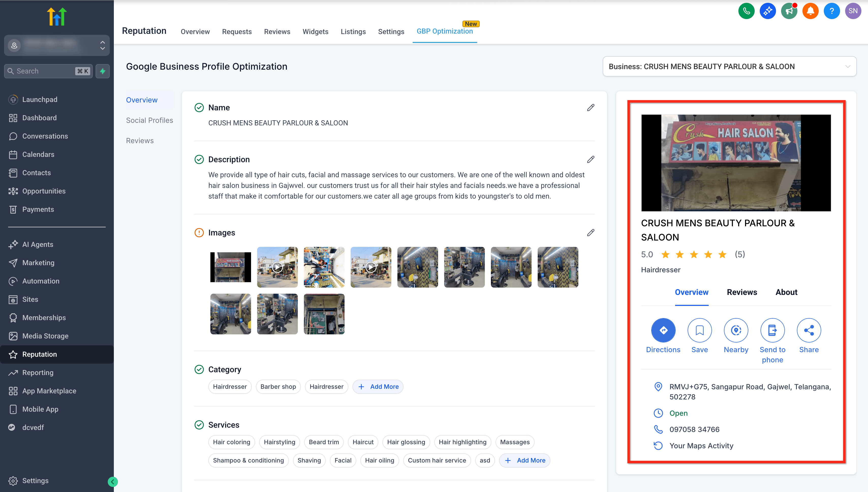The width and height of the screenshot is (868, 492).
Task: Click Your Maps Activity in preview
Action: [x=701, y=446]
